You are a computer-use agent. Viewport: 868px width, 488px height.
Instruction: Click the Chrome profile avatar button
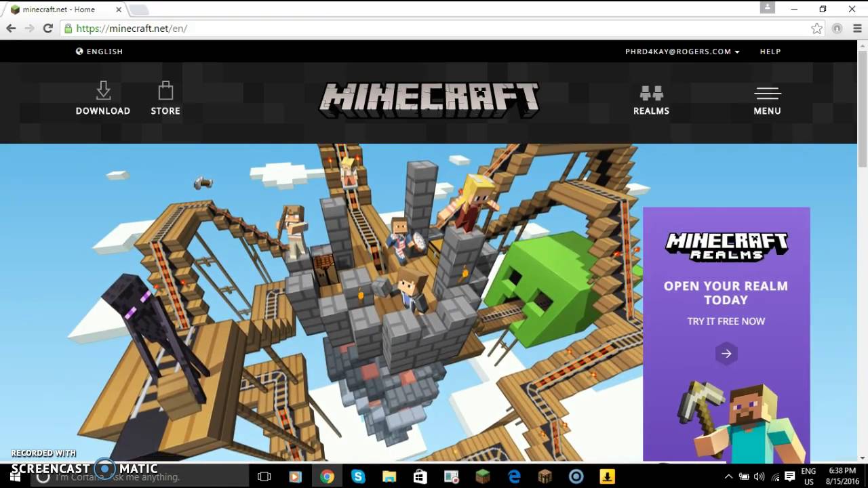point(767,7)
